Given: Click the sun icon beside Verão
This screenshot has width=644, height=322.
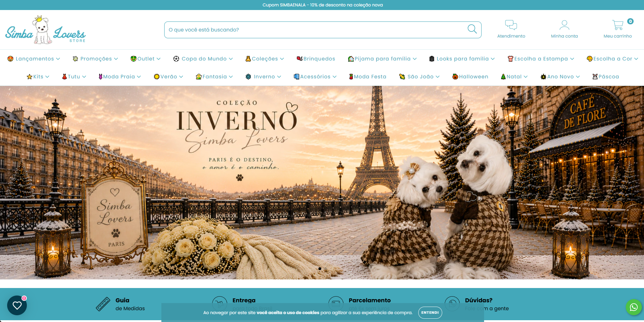Looking at the screenshot, I should [x=157, y=77].
